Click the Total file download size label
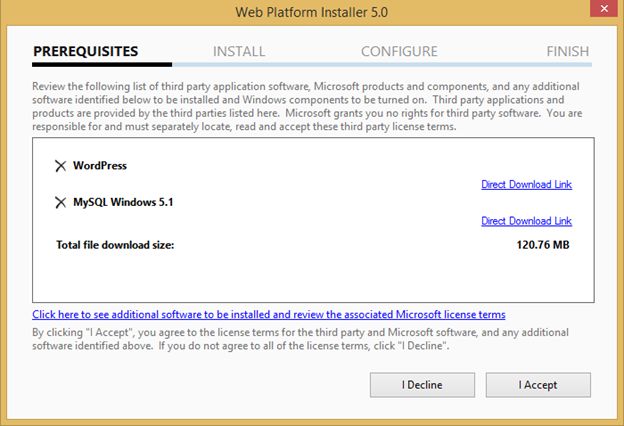Screen dimensions: 624x426 point(115,244)
